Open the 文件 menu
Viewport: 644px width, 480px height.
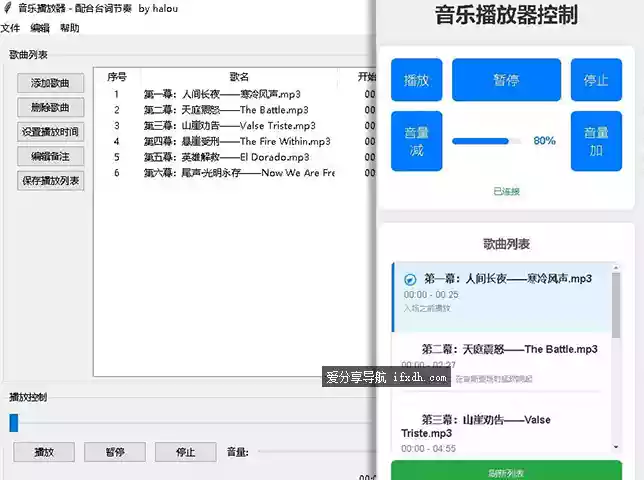pyautogui.click(x=10, y=28)
